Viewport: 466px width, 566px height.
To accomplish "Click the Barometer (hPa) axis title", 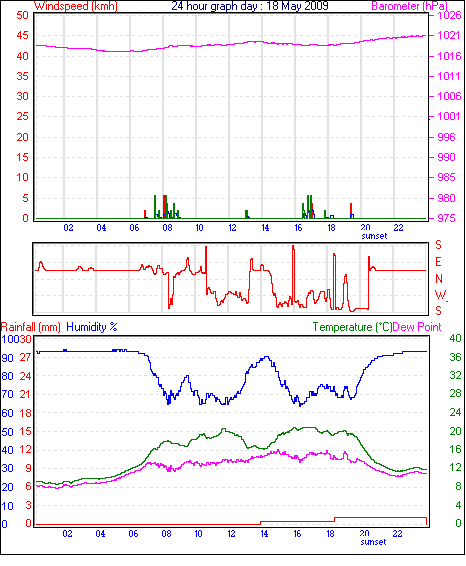I will [x=410, y=6].
